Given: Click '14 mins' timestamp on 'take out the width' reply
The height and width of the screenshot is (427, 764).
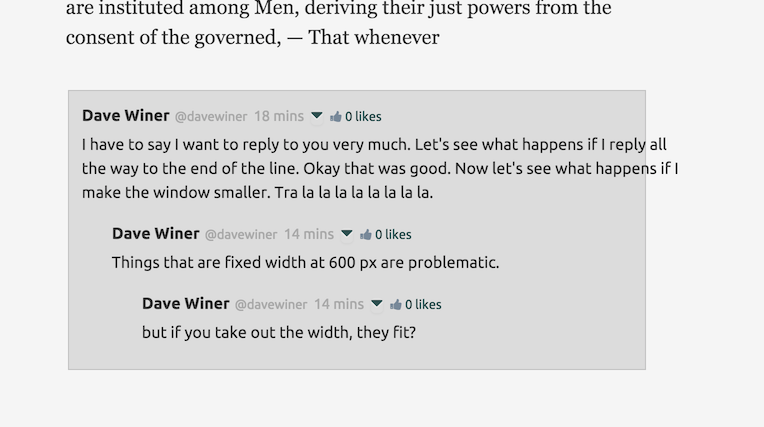Looking at the screenshot, I should pyautogui.click(x=339, y=304).
